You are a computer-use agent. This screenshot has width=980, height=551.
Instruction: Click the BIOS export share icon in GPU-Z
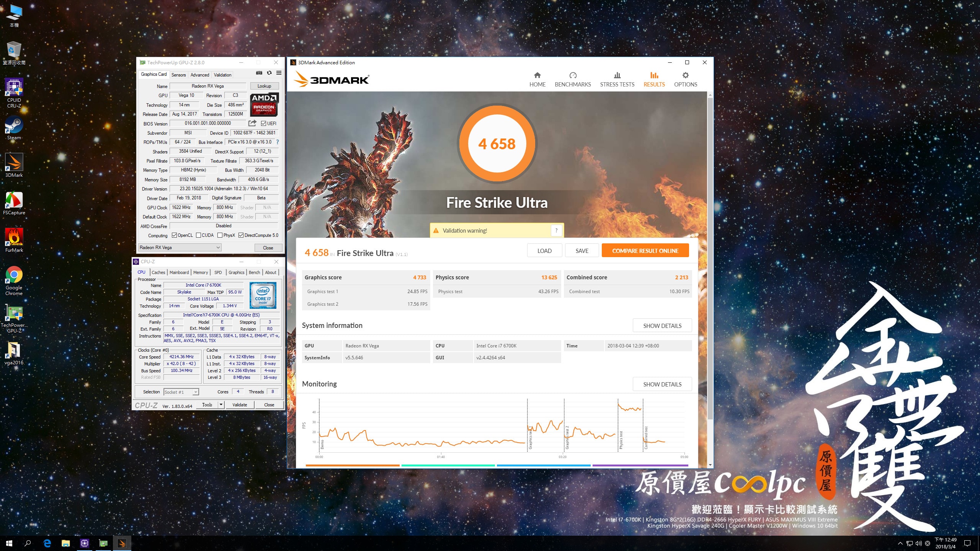point(252,123)
